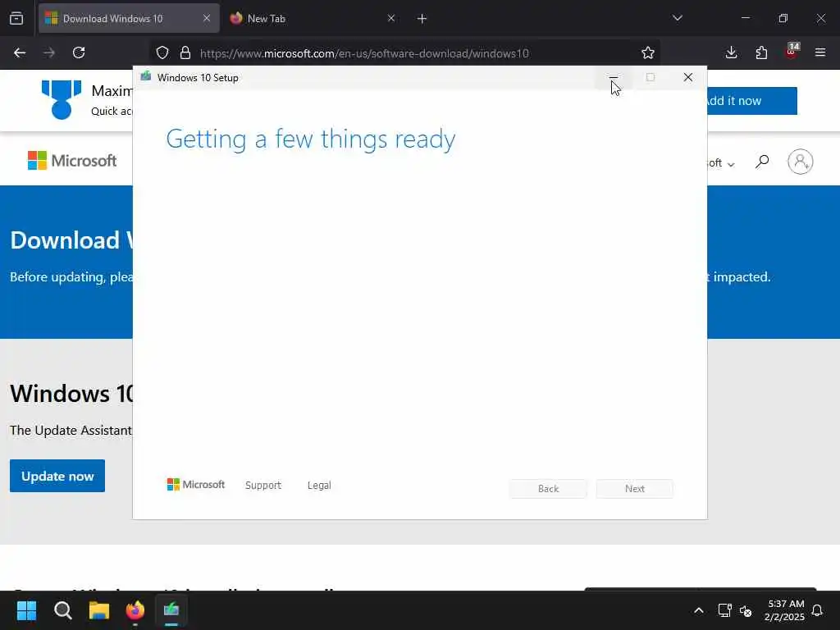Open the webpage search magnifier icon
Screen dimensions: 840x630
click(x=762, y=162)
